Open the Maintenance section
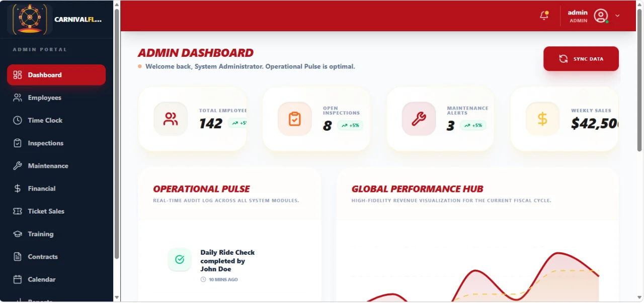This screenshot has height=303, width=644. pos(56,166)
